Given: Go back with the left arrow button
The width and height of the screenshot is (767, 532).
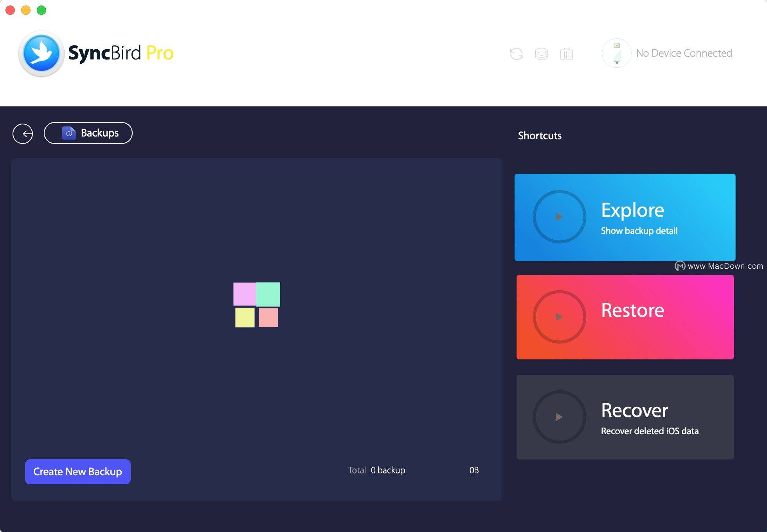Looking at the screenshot, I should (23, 134).
